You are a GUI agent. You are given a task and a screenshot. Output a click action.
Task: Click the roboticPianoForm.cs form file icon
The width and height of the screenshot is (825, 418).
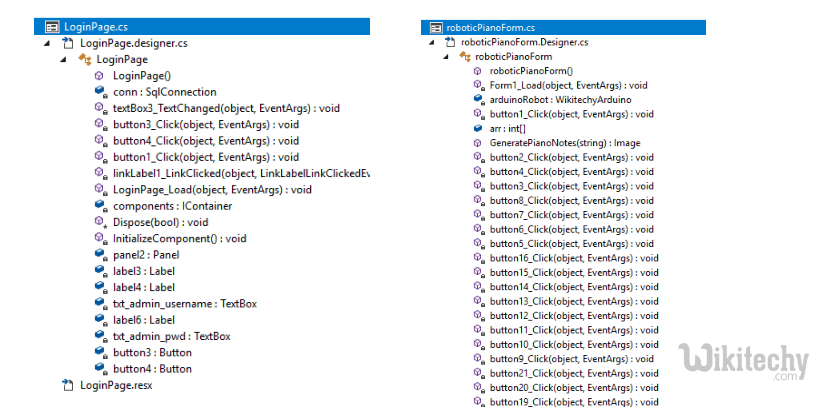point(436,27)
